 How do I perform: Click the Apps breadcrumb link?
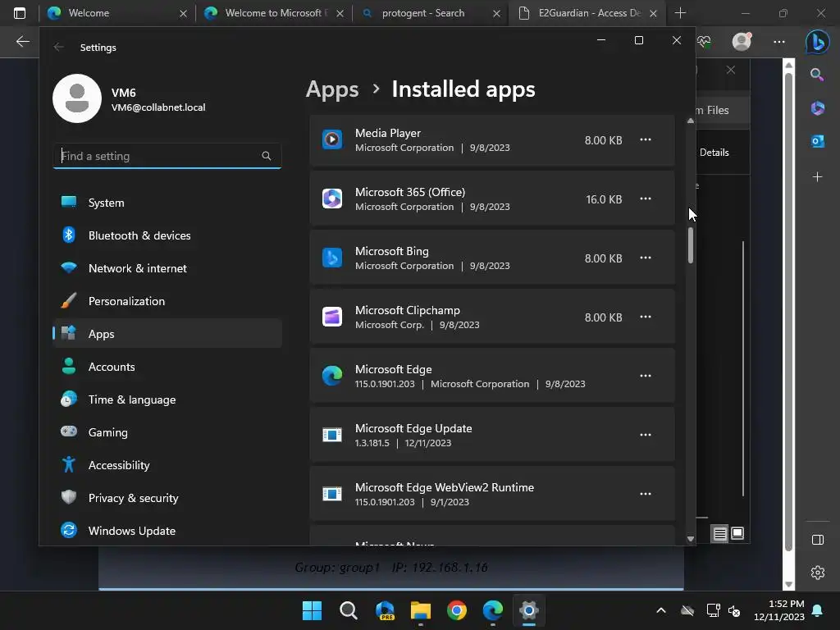pos(332,89)
